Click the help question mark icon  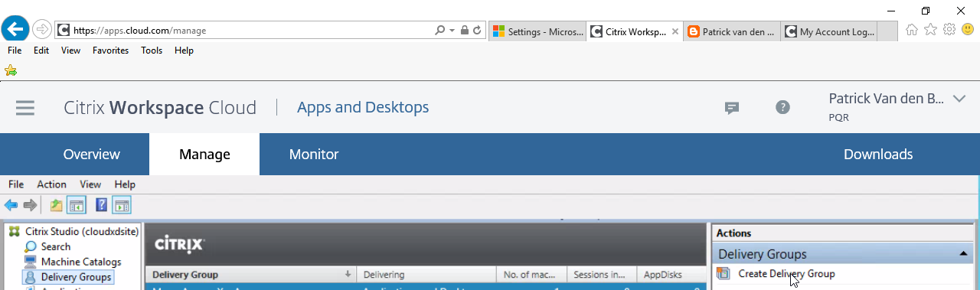[x=782, y=107]
